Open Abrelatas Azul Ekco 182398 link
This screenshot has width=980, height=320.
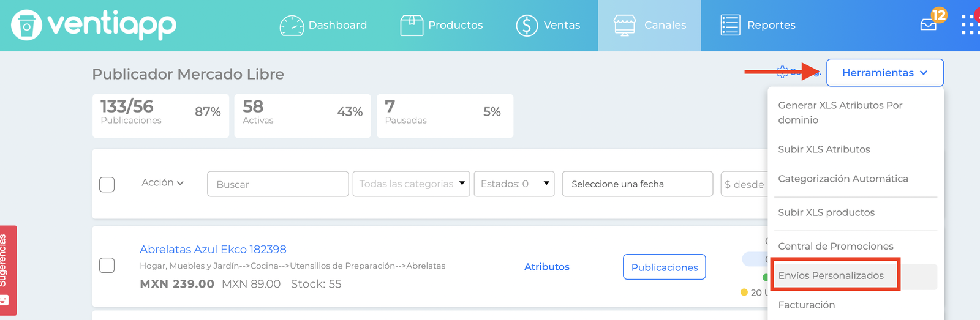click(x=213, y=249)
